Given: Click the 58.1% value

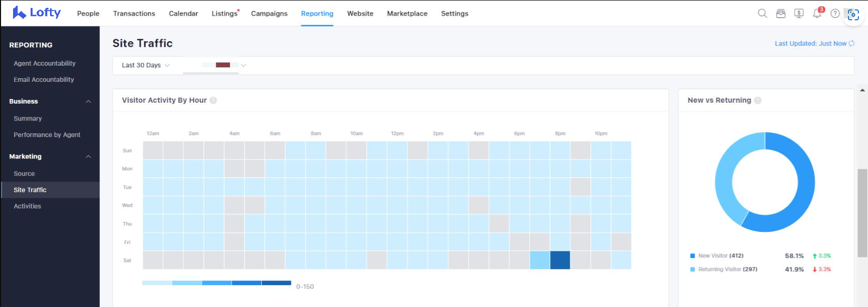Looking at the screenshot, I should (x=794, y=256).
